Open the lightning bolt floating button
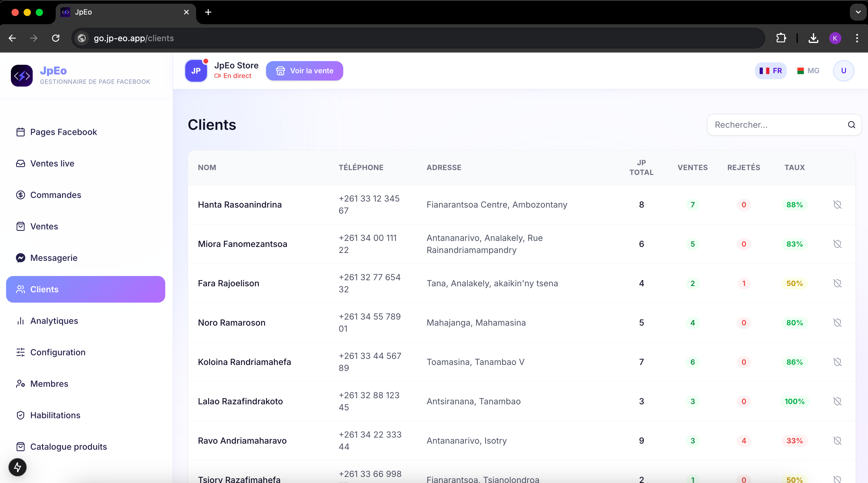This screenshot has height=483, width=868. (x=18, y=467)
